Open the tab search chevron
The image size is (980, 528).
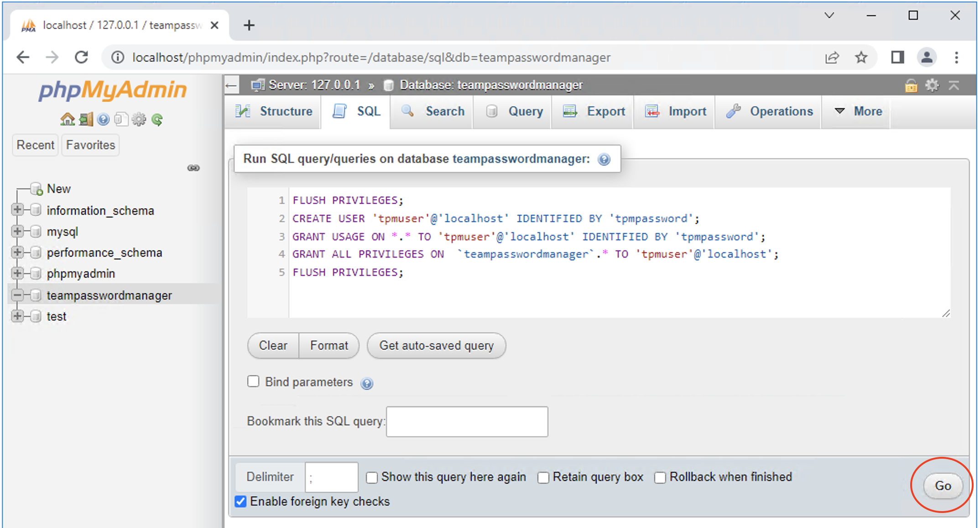click(x=829, y=16)
